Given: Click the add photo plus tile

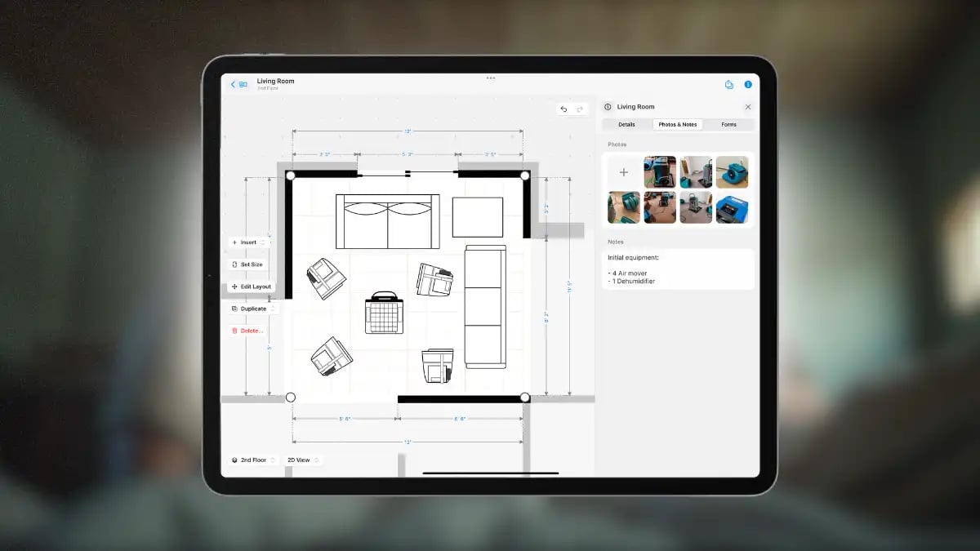Looking at the screenshot, I should tap(624, 172).
